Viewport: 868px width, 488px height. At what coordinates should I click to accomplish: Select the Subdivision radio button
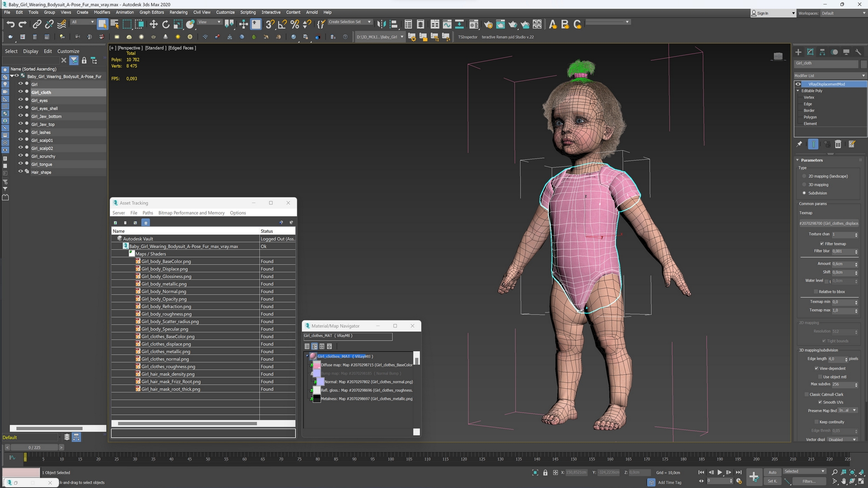point(804,193)
